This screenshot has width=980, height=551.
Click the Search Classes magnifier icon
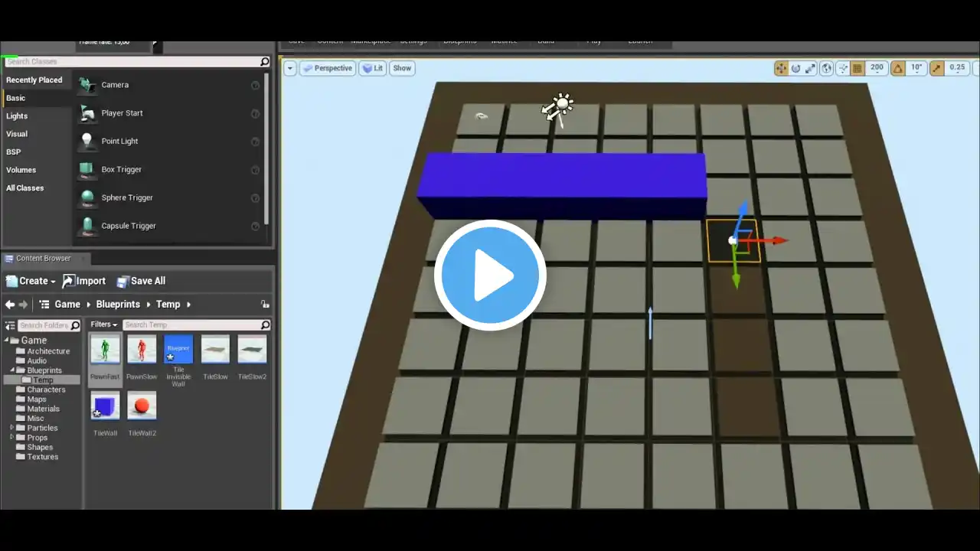click(x=265, y=62)
